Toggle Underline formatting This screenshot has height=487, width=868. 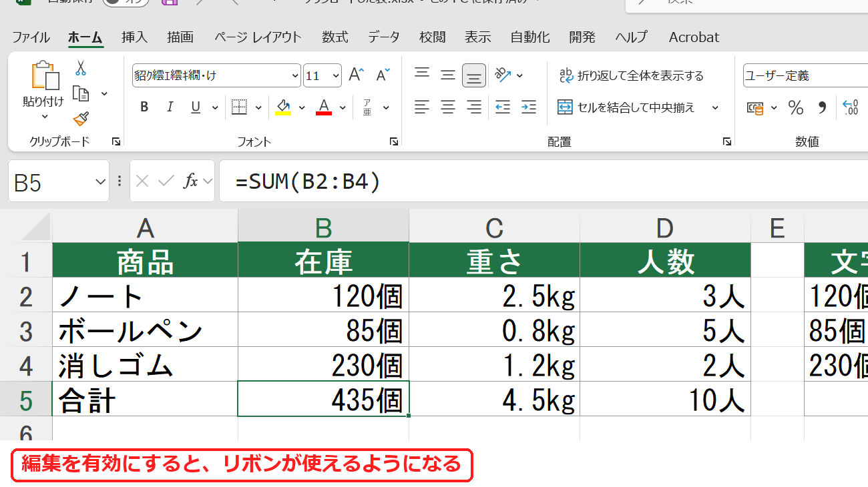point(196,107)
